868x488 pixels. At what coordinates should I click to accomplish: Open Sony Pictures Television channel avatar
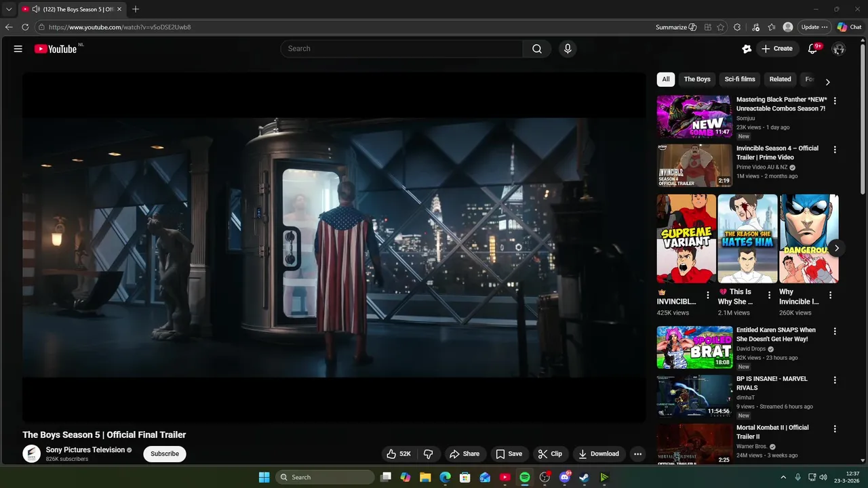[x=32, y=454]
